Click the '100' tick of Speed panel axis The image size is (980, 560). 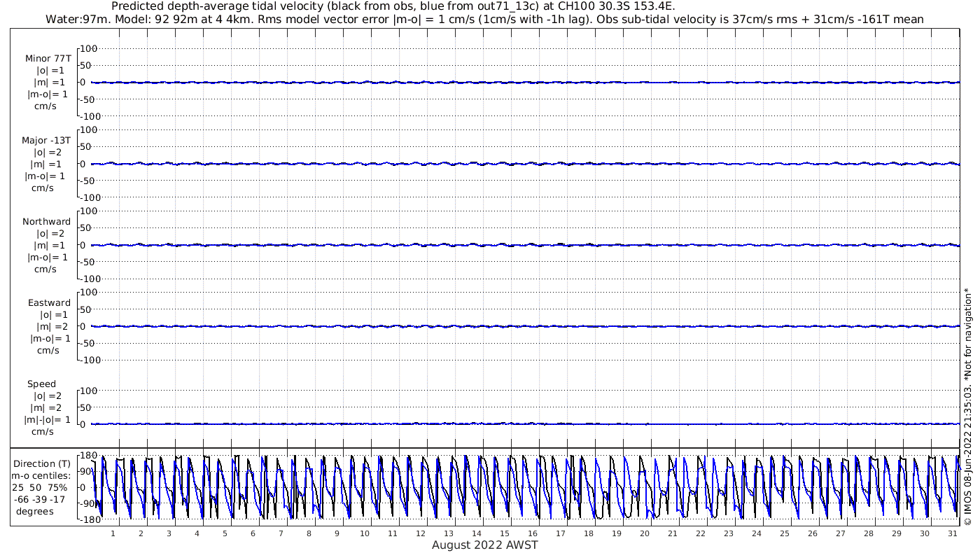click(89, 391)
